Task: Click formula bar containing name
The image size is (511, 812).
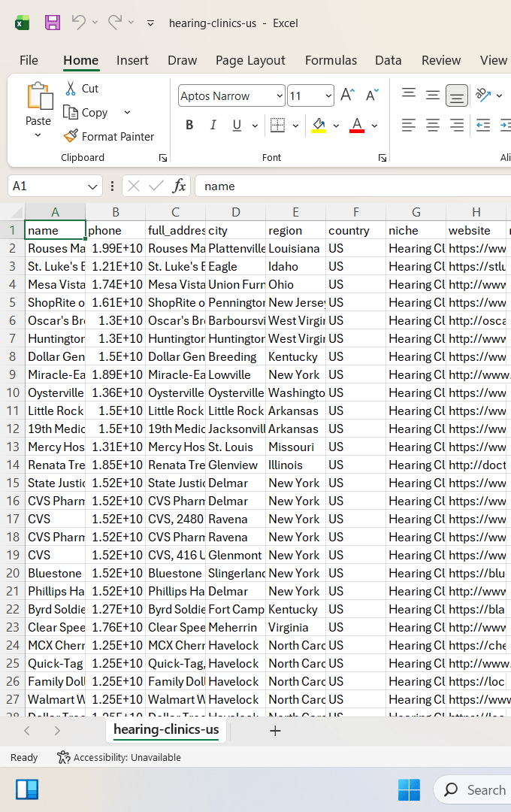Action: (x=353, y=186)
